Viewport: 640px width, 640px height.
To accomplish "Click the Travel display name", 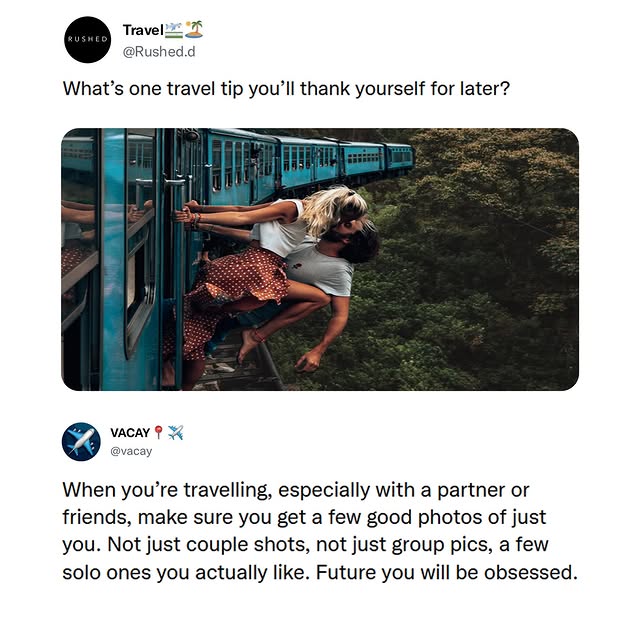I will pyautogui.click(x=143, y=30).
